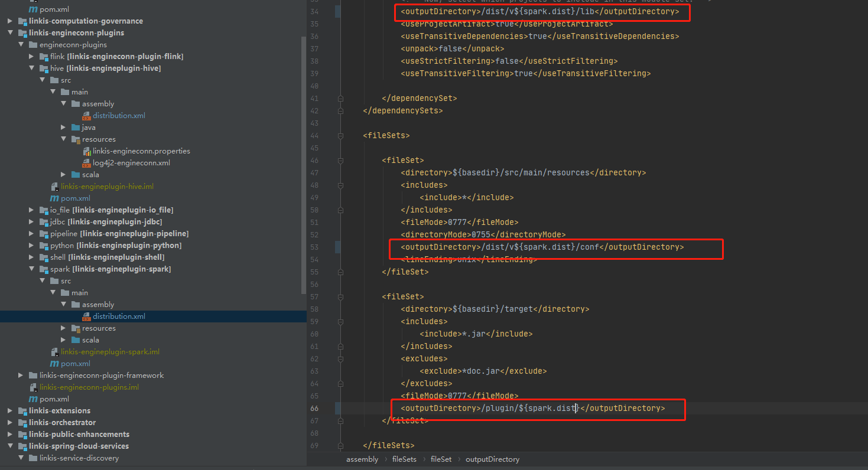The height and width of the screenshot is (470, 868).
Task: Click the useProjectArtifact line text
Action: click(x=506, y=24)
